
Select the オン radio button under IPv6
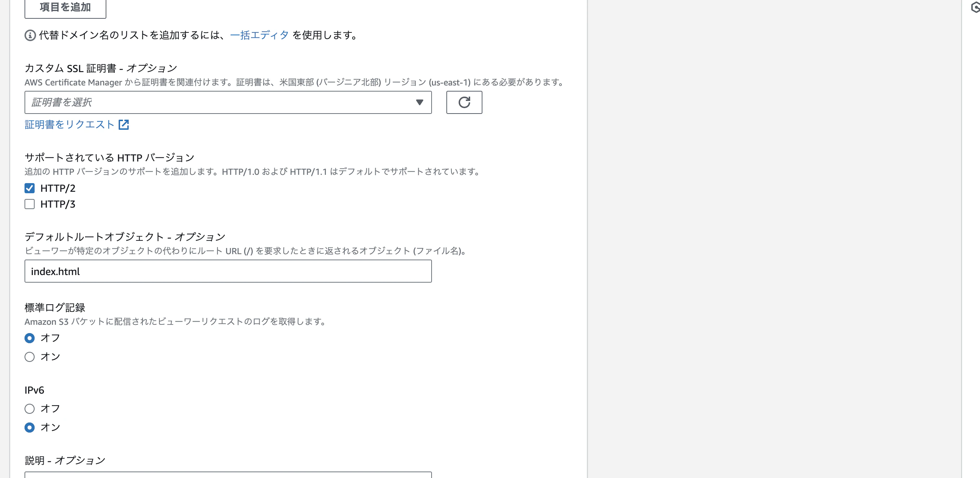29,427
